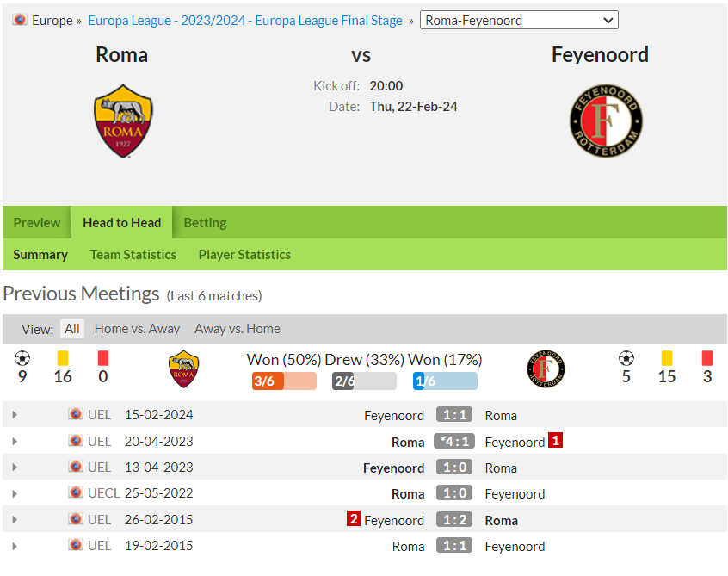This screenshot has height=576, width=728.
Task: Click the small Feyenoord crest in meetings summary
Action: [x=546, y=369]
